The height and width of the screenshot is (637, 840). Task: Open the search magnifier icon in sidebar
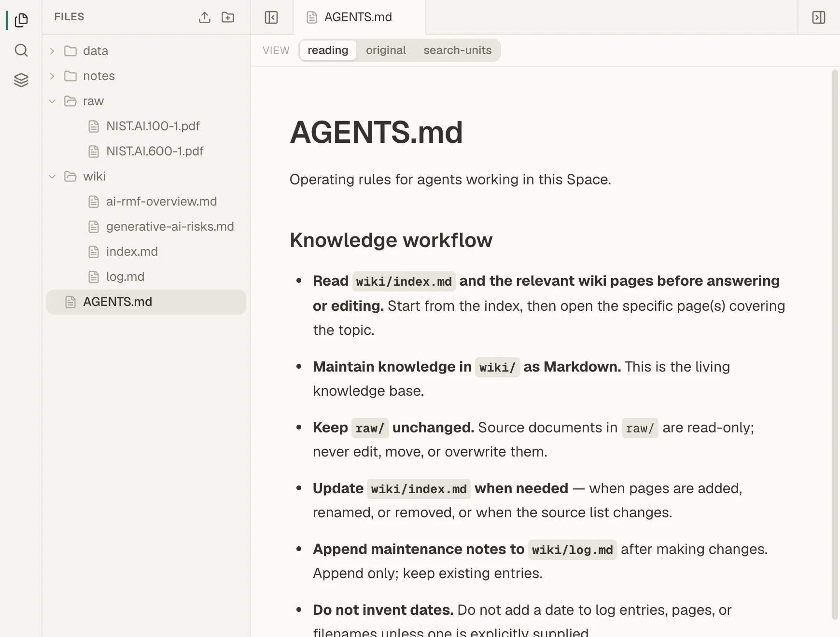[x=21, y=50]
